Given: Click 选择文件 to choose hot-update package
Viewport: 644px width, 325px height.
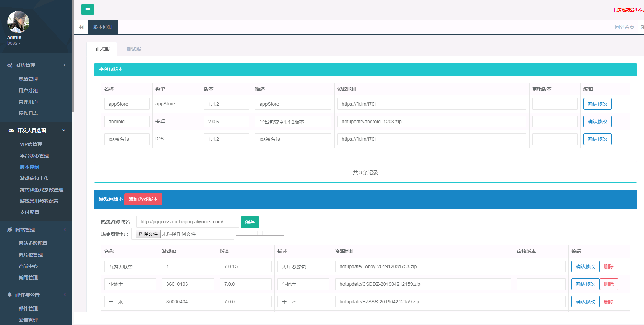Looking at the screenshot, I should [148, 234].
